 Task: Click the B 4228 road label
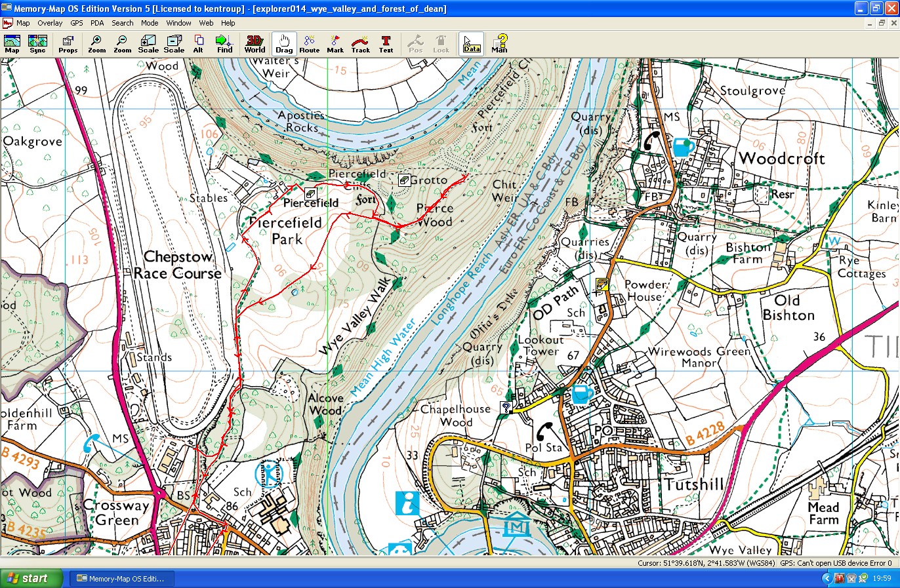[x=705, y=435]
